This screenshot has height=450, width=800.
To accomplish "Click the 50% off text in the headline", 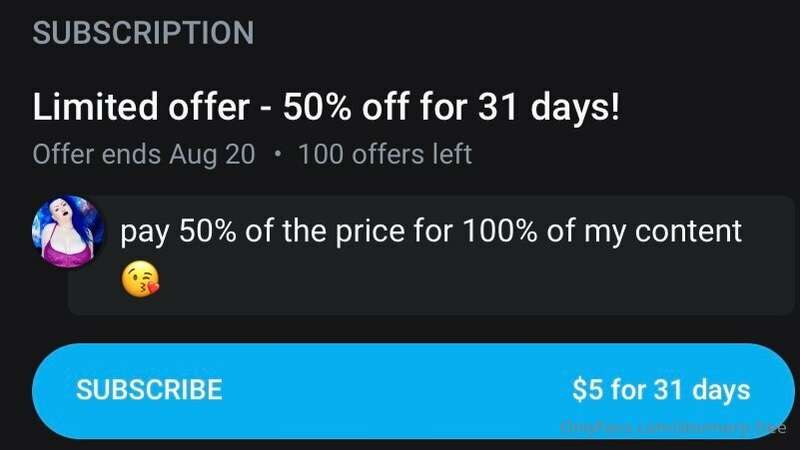I will tap(345, 107).
